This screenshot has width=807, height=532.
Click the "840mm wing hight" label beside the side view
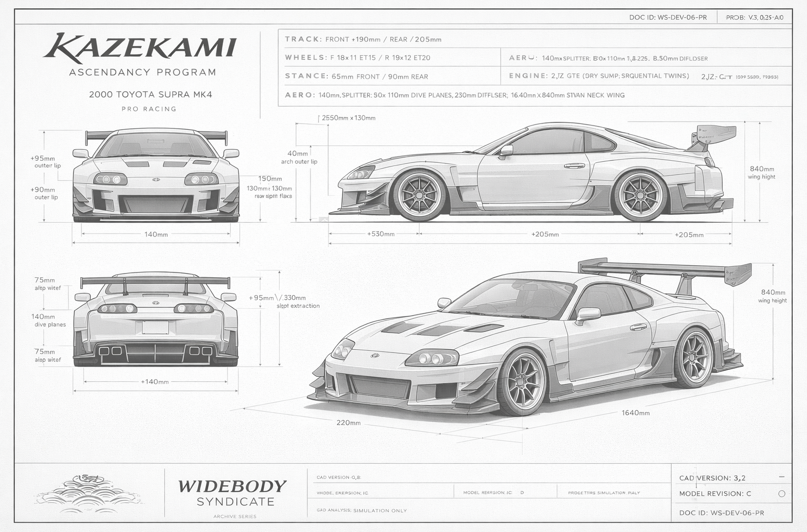[x=762, y=173]
